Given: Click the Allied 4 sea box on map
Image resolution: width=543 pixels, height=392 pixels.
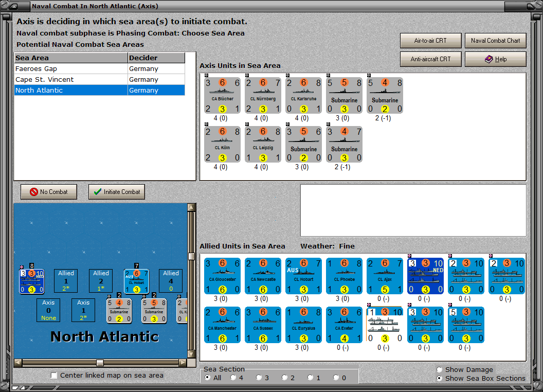Looking at the screenshot, I should 171,281.
